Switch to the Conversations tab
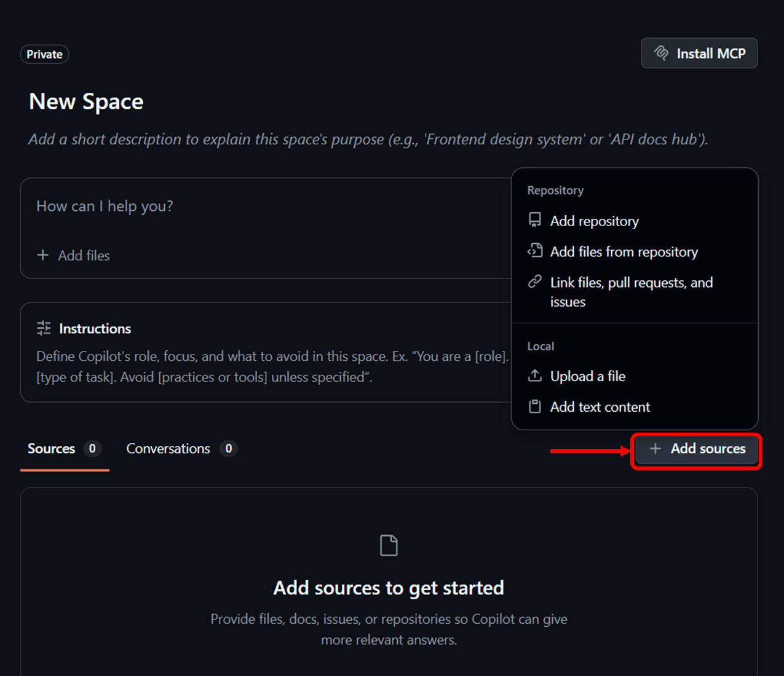Image resolution: width=784 pixels, height=676 pixels. (x=168, y=449)
